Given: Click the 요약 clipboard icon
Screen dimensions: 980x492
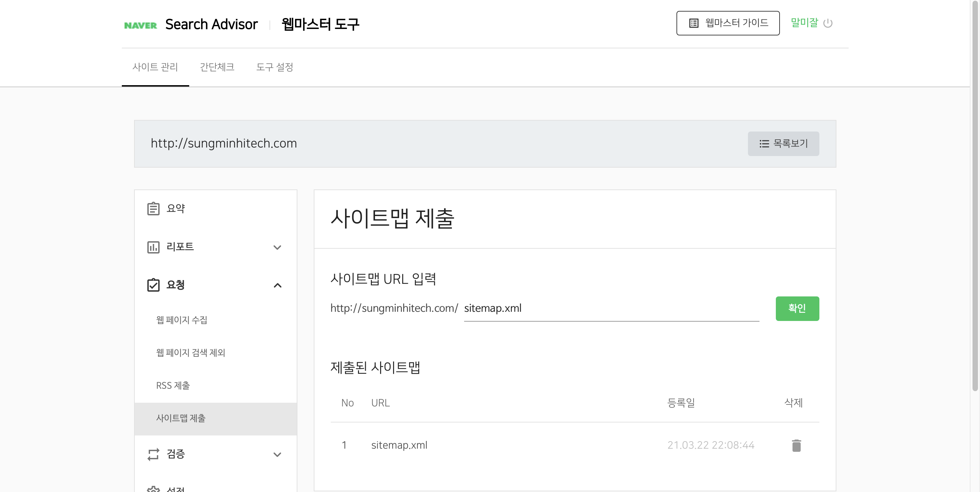Looking at the screenshot, I should (x=153, y=209).
